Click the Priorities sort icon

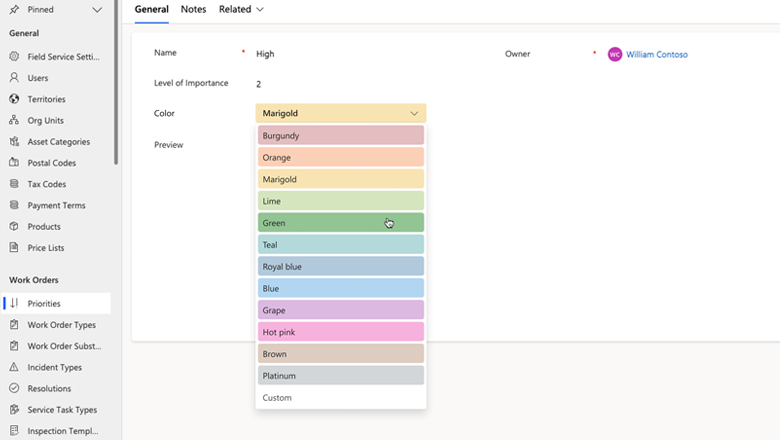tap(14, 303)
